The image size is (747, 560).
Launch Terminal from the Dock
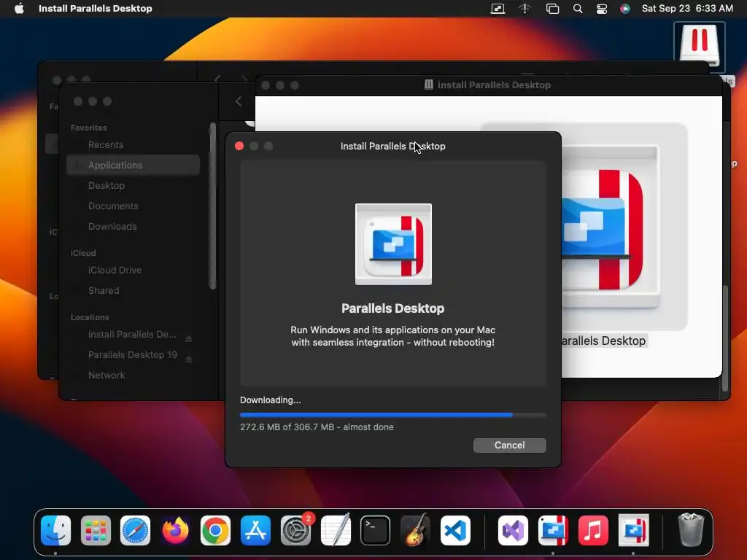click(376, 531)
